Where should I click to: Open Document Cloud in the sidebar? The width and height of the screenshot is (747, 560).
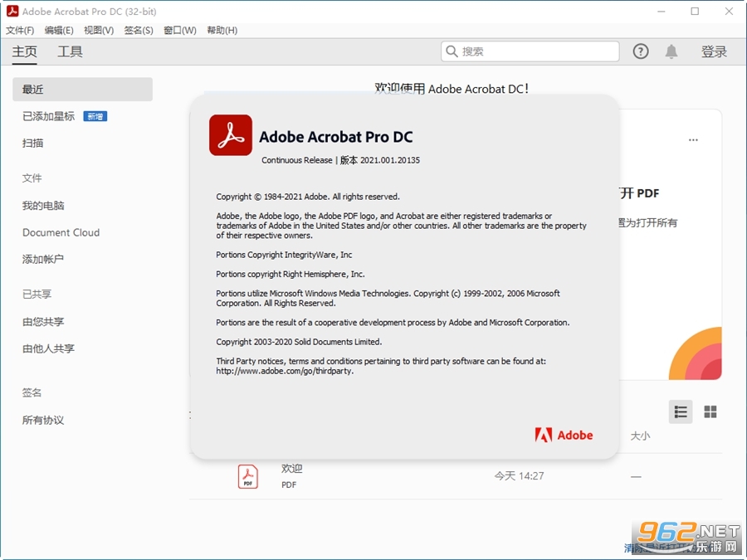coord(61,232)
